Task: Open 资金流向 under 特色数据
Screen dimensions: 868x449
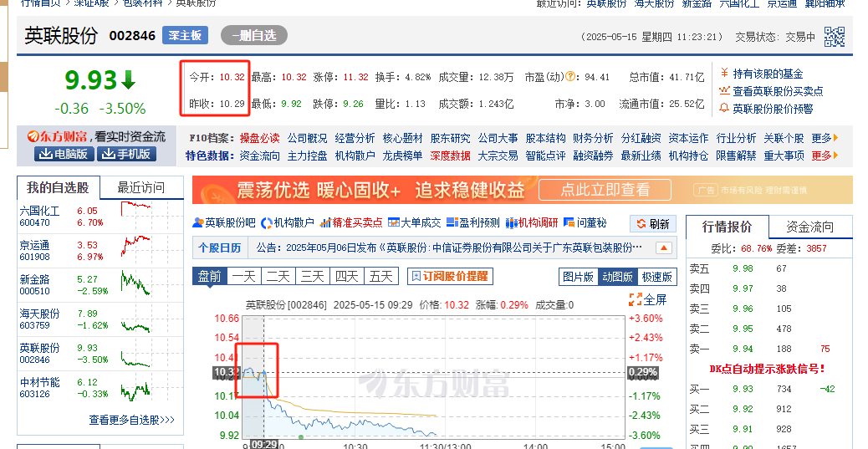Action: pos(259,156)
